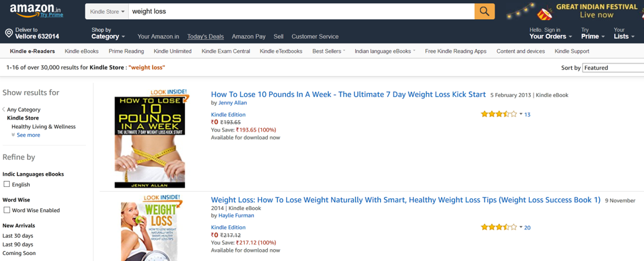The height and width of the screenshot is (261, 644).
Task: Click Look Inside on 10 Pounds book
Action: [x=169, y=93]
